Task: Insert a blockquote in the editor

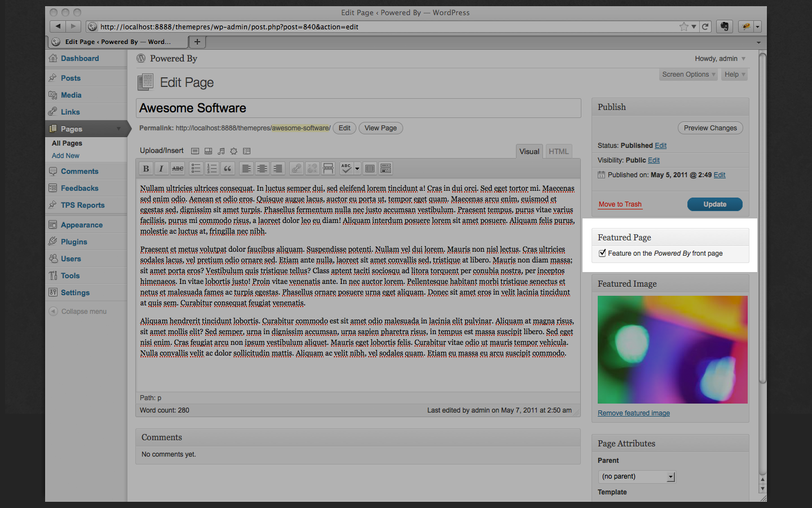Action: [x=227, y=168]
